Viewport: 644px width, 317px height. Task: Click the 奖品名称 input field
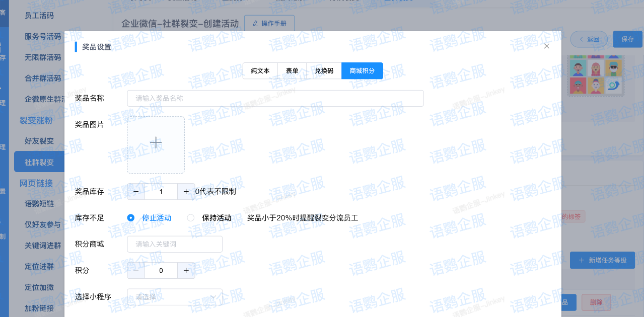(x=275, y=98)
